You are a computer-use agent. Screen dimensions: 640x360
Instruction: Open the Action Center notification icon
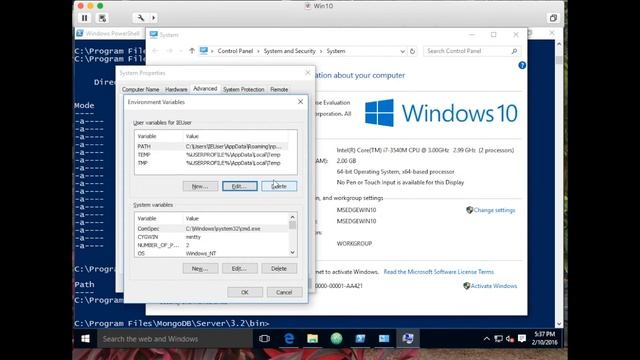tap(522, 339)
